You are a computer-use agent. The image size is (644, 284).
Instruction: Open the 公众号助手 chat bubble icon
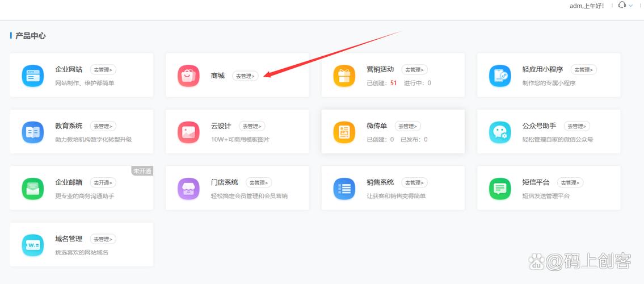[500, 132]
